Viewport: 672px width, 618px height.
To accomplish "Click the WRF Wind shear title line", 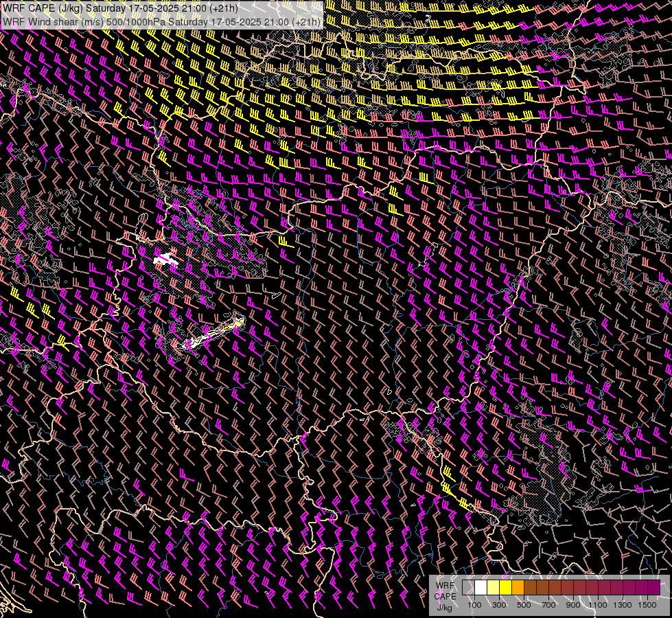I will tap(161, 22).
